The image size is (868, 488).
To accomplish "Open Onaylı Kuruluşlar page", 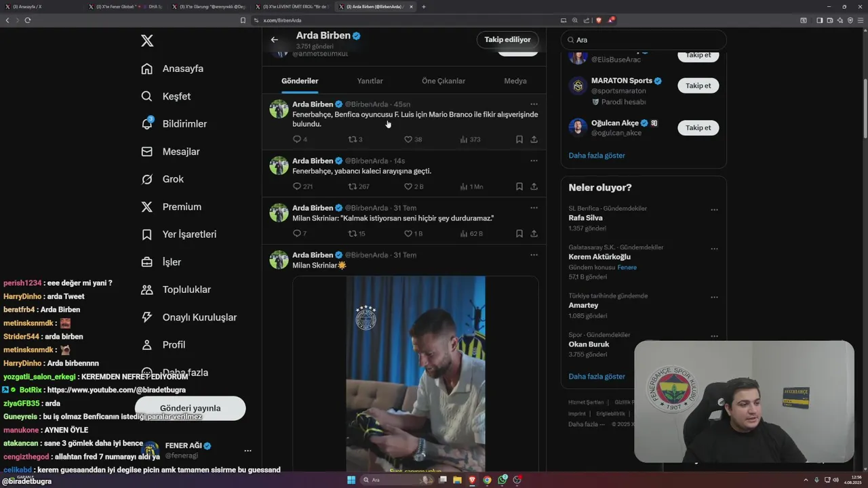I will coord(189,317).
